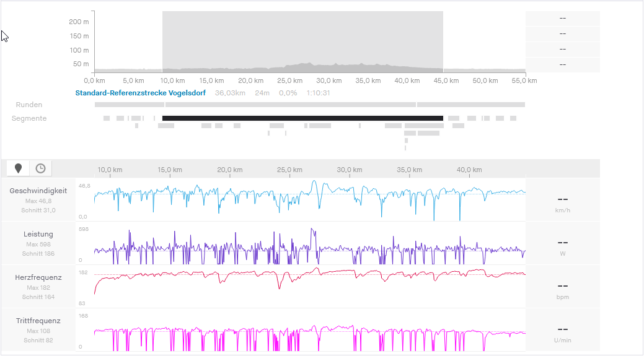The width and height of the screenshot is (644, 356).
Task: Click the Geschwindigkeit chart label
Action: (x=38, y=191)
